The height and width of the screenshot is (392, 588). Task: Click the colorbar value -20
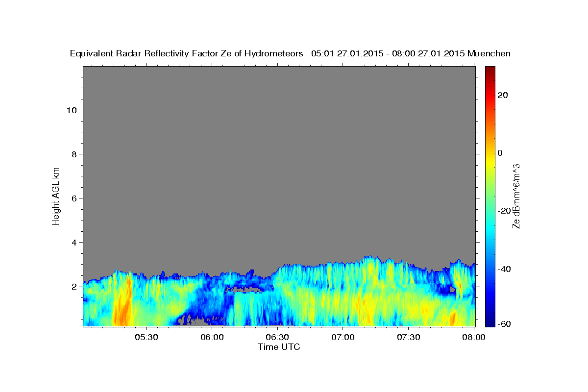(x=504, y=211)
